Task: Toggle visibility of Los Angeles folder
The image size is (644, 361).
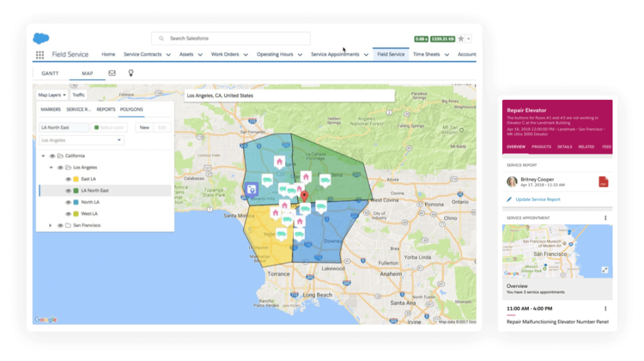Action: coord(60,167)
